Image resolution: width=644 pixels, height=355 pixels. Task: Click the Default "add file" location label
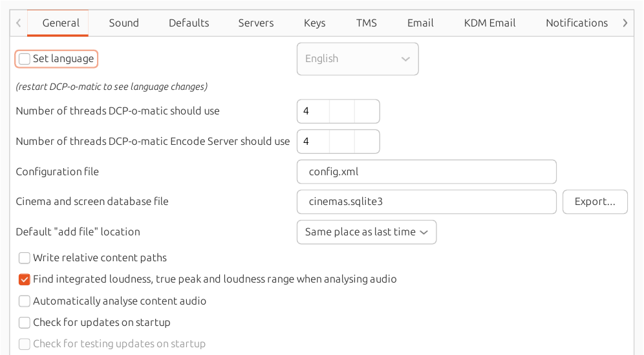pos(78,231)
